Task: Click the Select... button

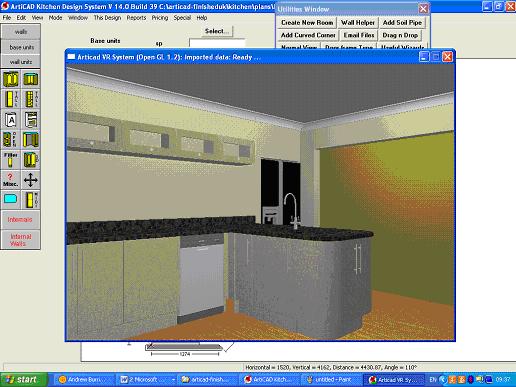Action: pos(217,31)
